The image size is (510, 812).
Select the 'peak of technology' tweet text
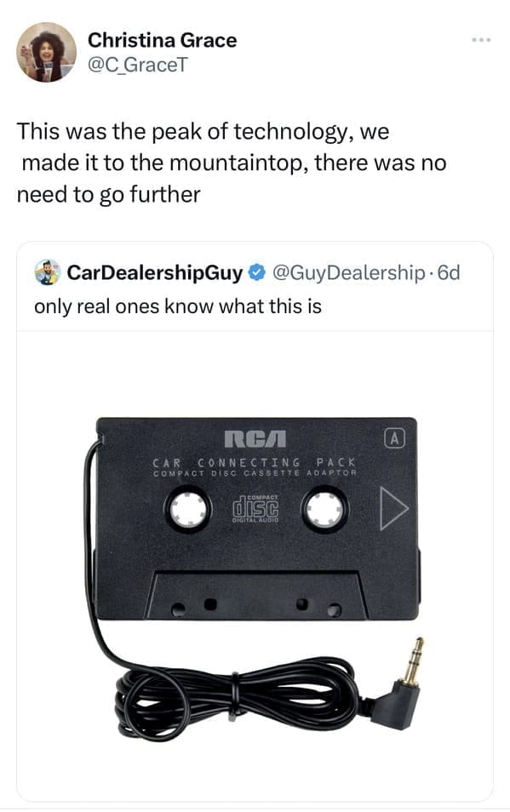coord(231,163)
